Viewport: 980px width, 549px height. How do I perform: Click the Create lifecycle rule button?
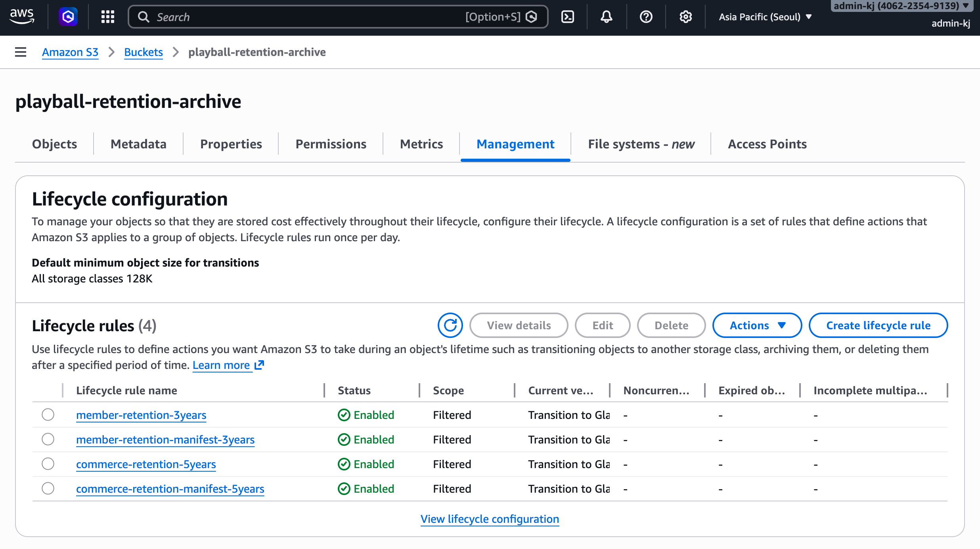click(x=878, y=325)
